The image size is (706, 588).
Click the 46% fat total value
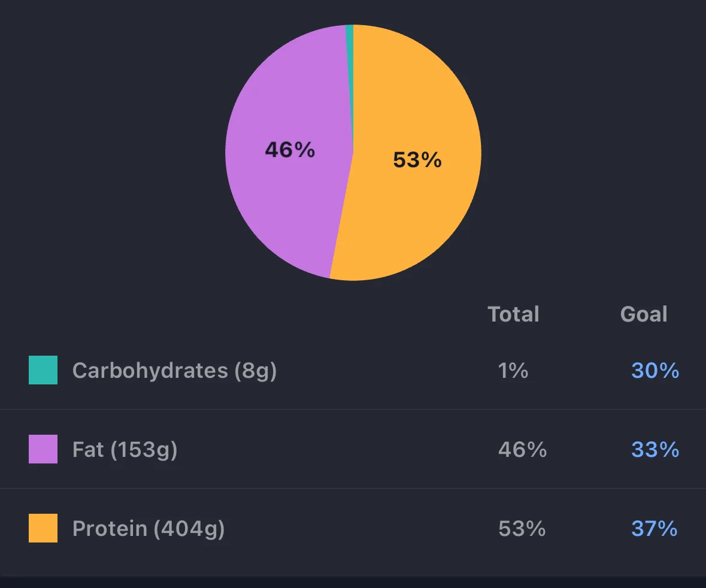522,449
